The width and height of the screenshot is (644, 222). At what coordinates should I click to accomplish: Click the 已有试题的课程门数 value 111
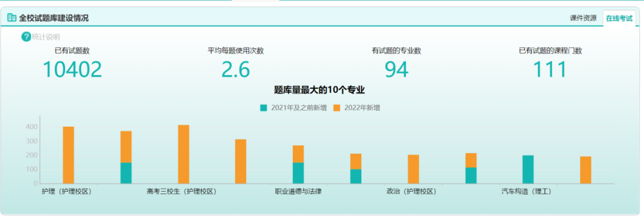pyautogui.click(x=550, y=70)
